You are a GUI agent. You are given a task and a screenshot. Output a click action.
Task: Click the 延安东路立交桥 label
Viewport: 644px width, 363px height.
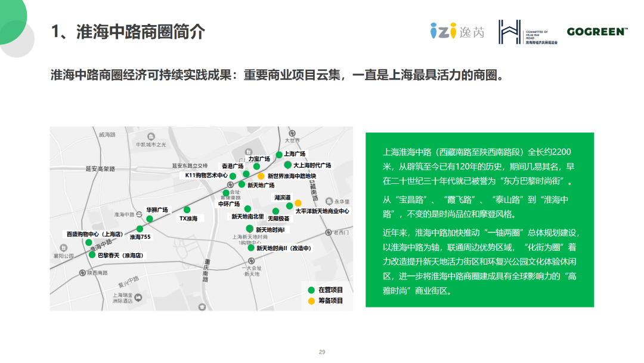[190, 165]
